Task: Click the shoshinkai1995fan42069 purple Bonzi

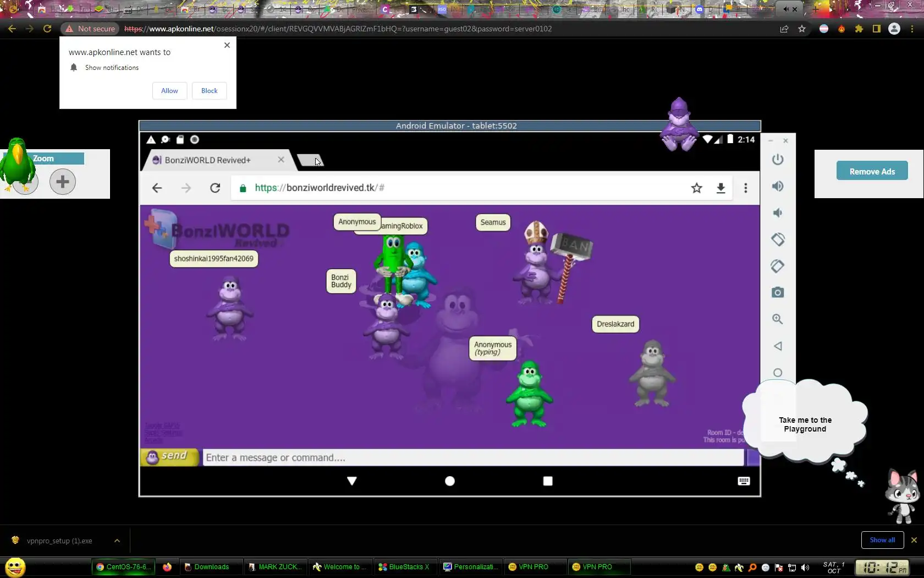Action: coord(229,308)
